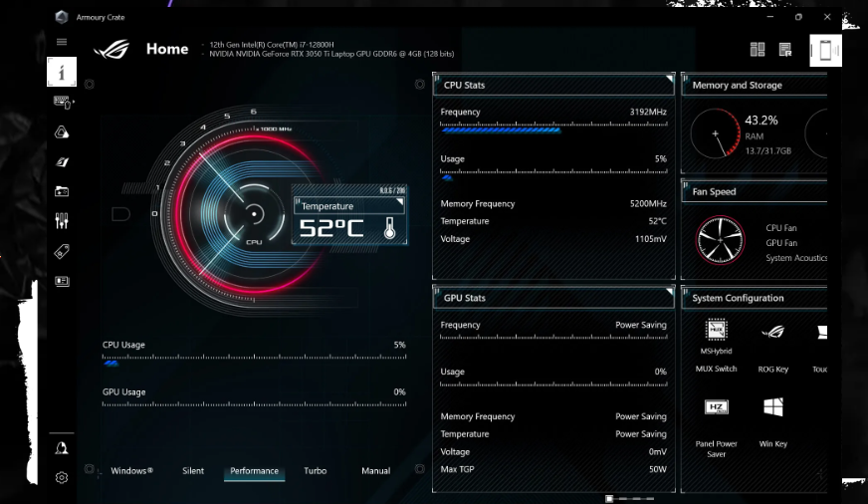Click the GPU Stats panel header

[x=553, y=298]
